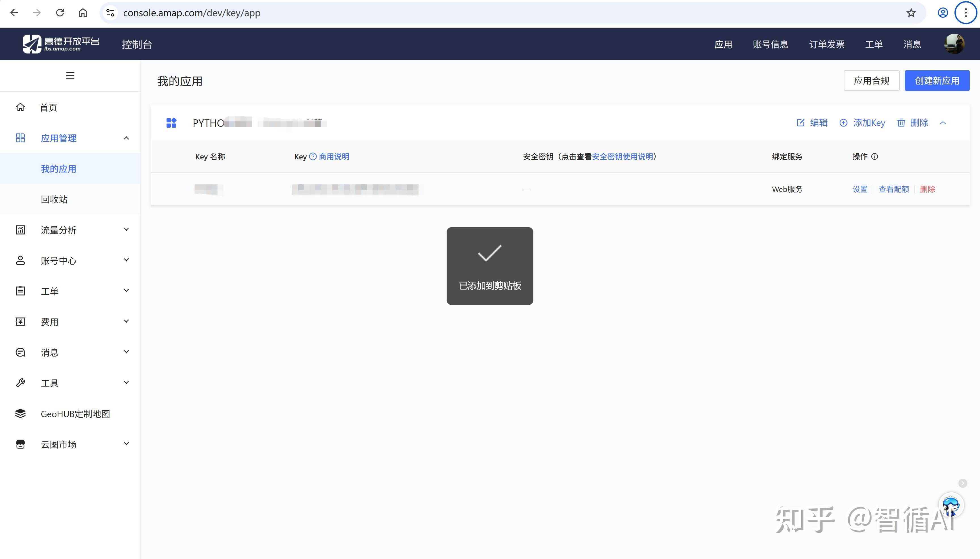The width and height of the screenshot is (980, 559).
Task: Collapse sidebar with the hamburger menu icon
Action: (70, 76)
